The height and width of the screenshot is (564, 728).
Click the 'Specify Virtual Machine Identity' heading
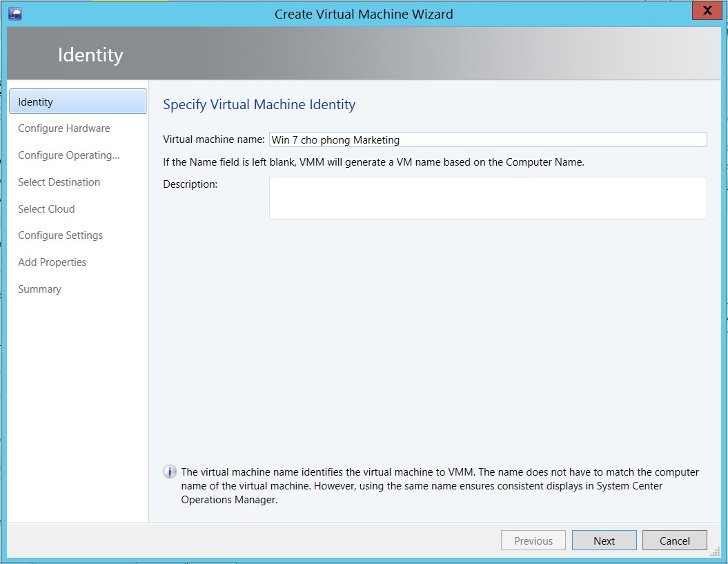[259, 104]
